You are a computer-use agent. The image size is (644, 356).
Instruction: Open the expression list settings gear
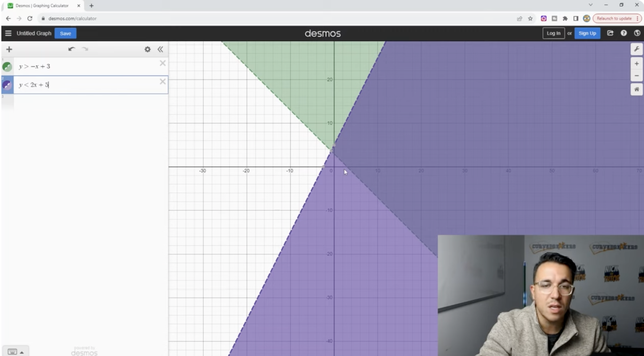pyautogui.click(x=147, y=49)
